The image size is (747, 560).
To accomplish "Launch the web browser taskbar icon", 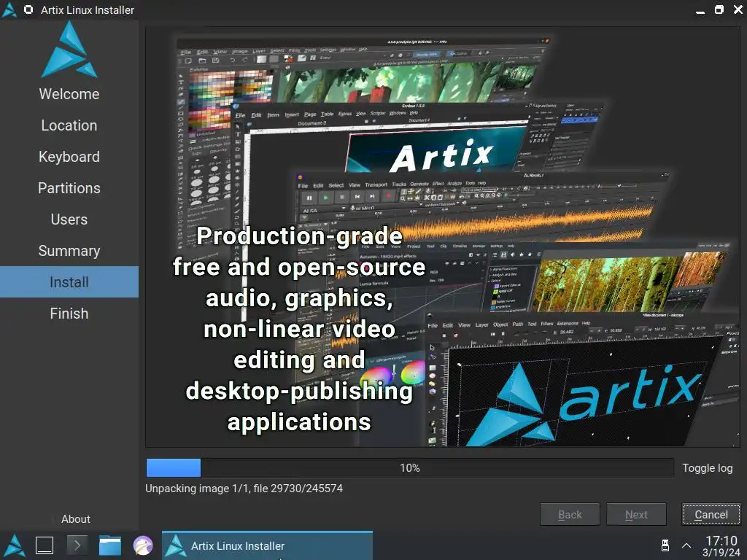I will pos(143,545).
